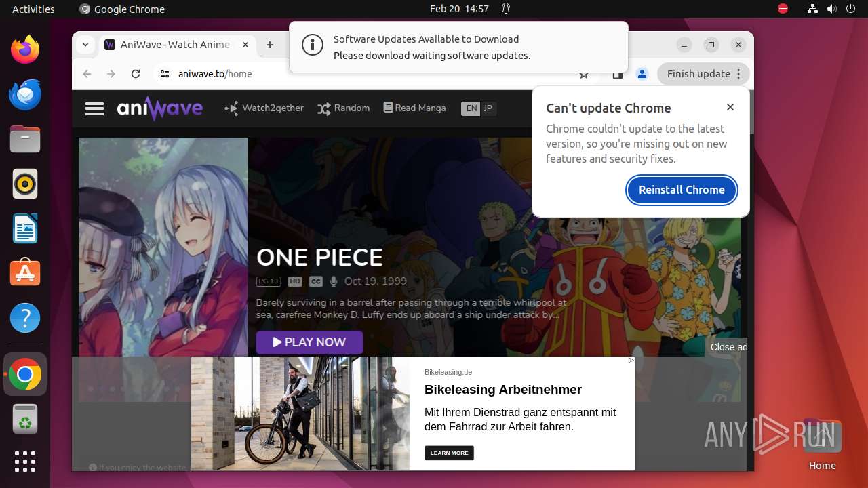Click Learn More in Bikeleasing ad
868x488 pixels.
tap(449, 453)
